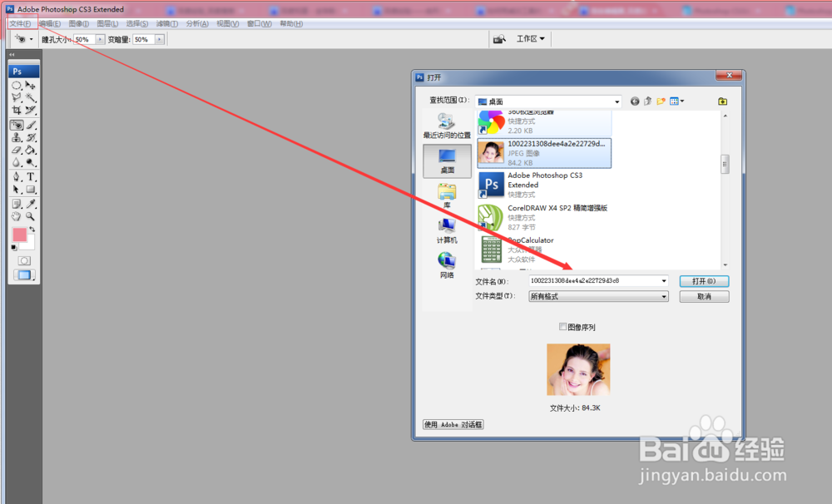Select the Dodge tool
Screen dimensions: 832x504
[x=30, y=162]
